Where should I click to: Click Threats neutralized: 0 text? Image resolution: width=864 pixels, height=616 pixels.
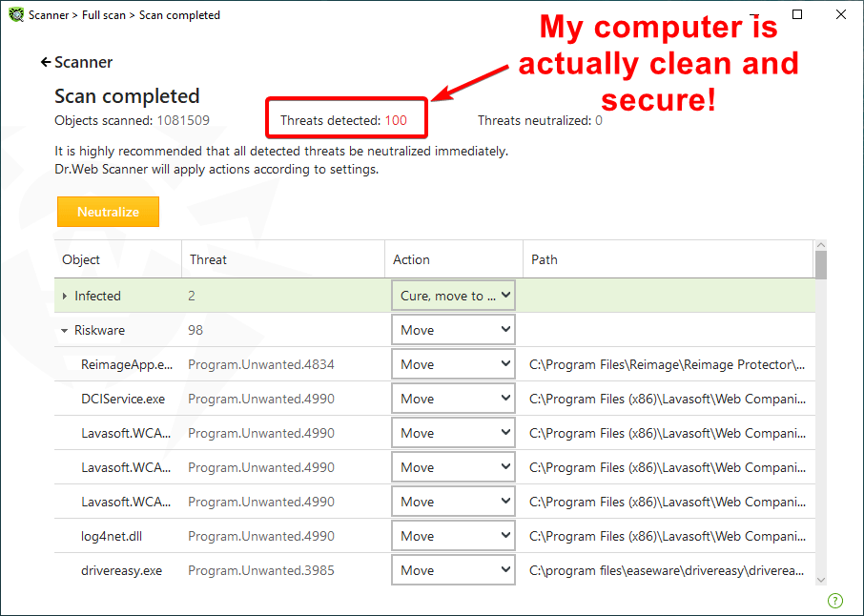[540, 120]
